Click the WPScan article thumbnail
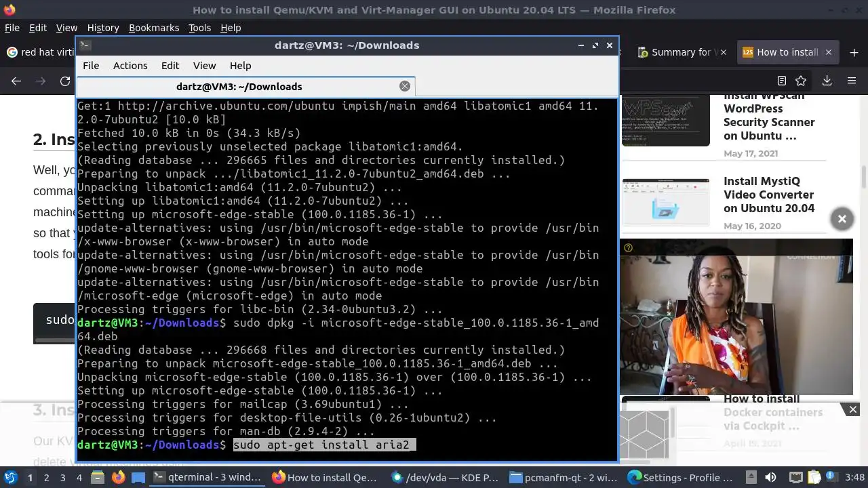 pyautogui.click(x=666, y=121)
